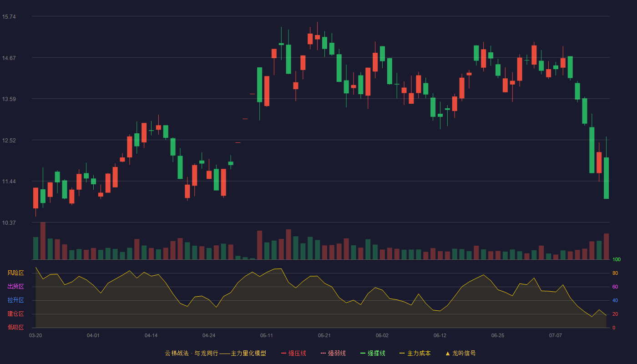This screenshot has height=364, width=637.
Task: Click the 11.44 price axis label
Action: point(9,182)
